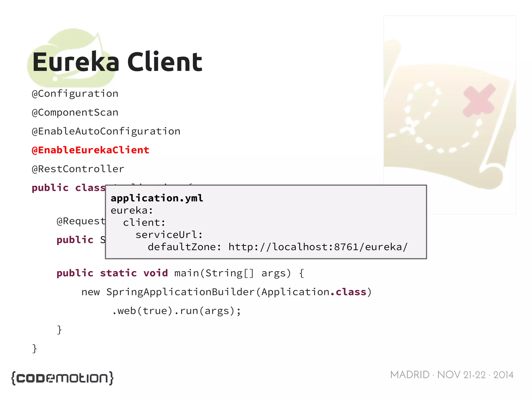Click the 'public static void main' line
532x399 pixels.
[x=181, y=273]
